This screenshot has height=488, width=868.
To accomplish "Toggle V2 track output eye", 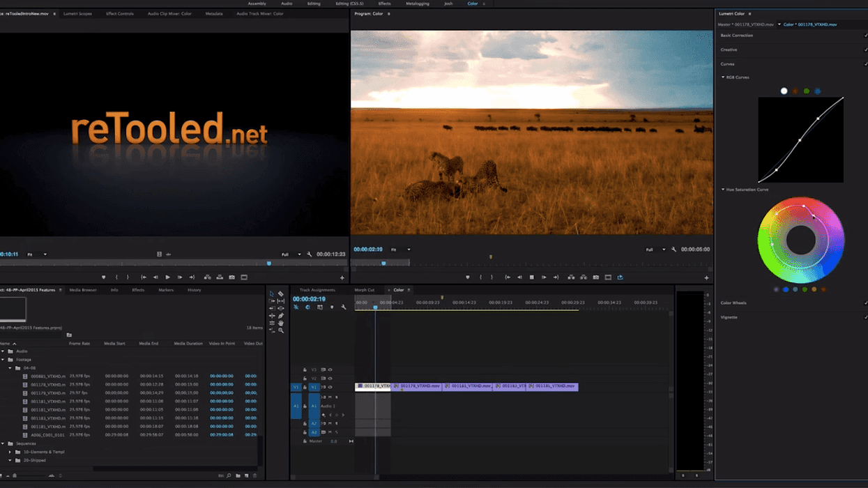I will coord(330,379).
